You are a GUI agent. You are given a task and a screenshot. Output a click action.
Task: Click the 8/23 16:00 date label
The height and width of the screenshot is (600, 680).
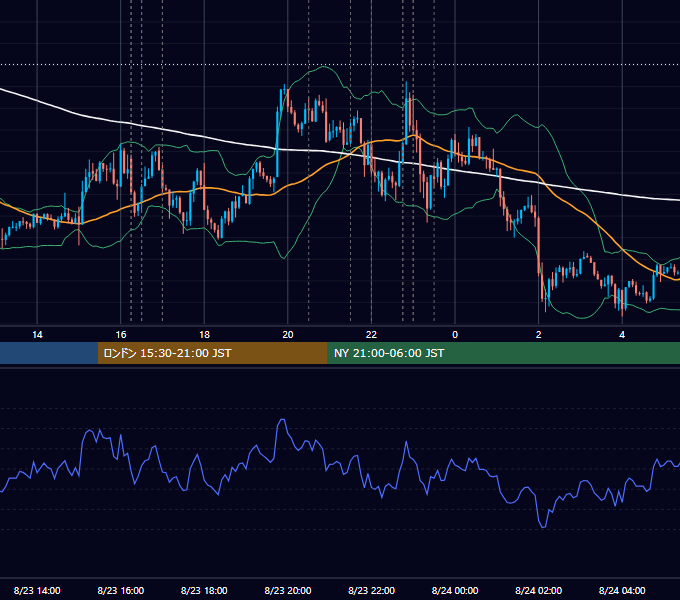tap(121, 590)
